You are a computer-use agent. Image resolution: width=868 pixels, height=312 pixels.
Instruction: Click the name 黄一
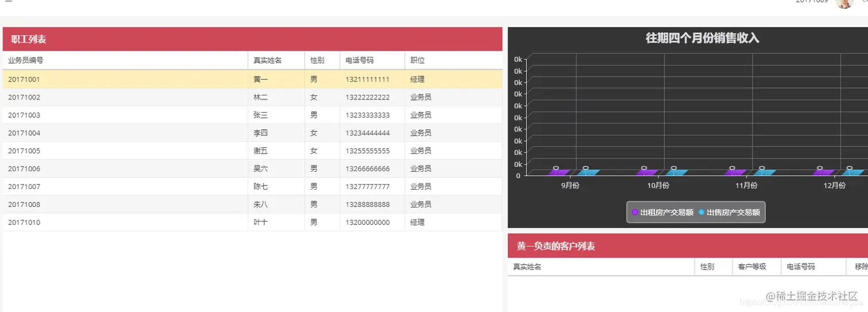[x=261, y=79]
